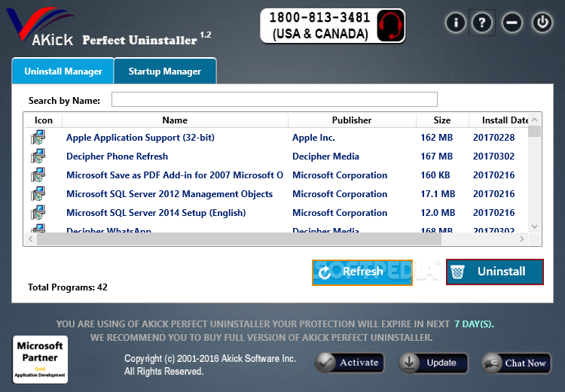This screenshot has width=565, height=392.
Task: Click the Total Programs: 42 label
Action: 68,287
